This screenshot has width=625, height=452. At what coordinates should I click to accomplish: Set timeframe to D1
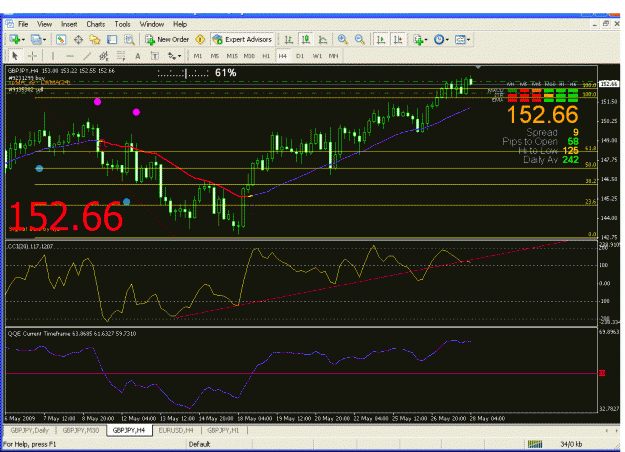[300, 56]
